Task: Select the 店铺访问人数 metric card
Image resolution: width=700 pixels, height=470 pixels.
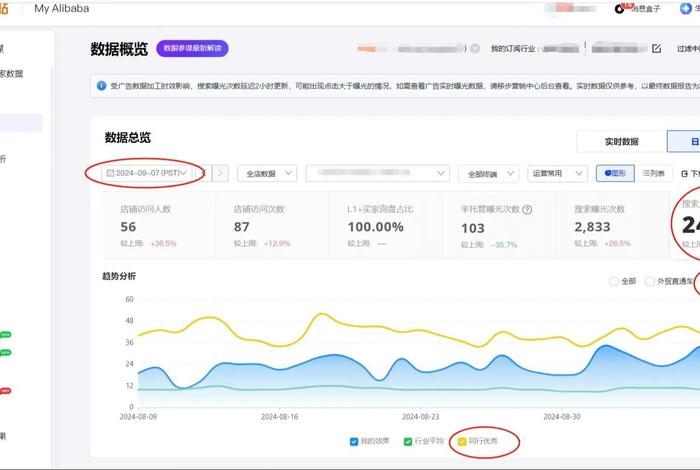Action: 159,225
